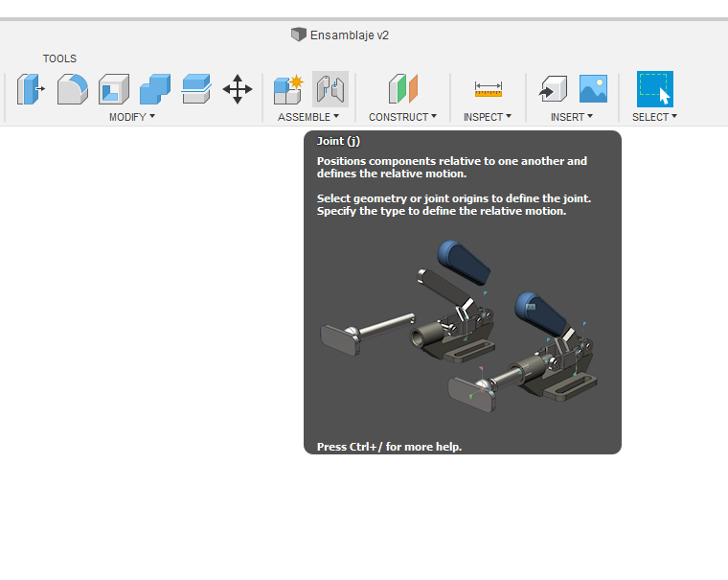
Task: Open the SELECT dropdown
Action: 654,117
